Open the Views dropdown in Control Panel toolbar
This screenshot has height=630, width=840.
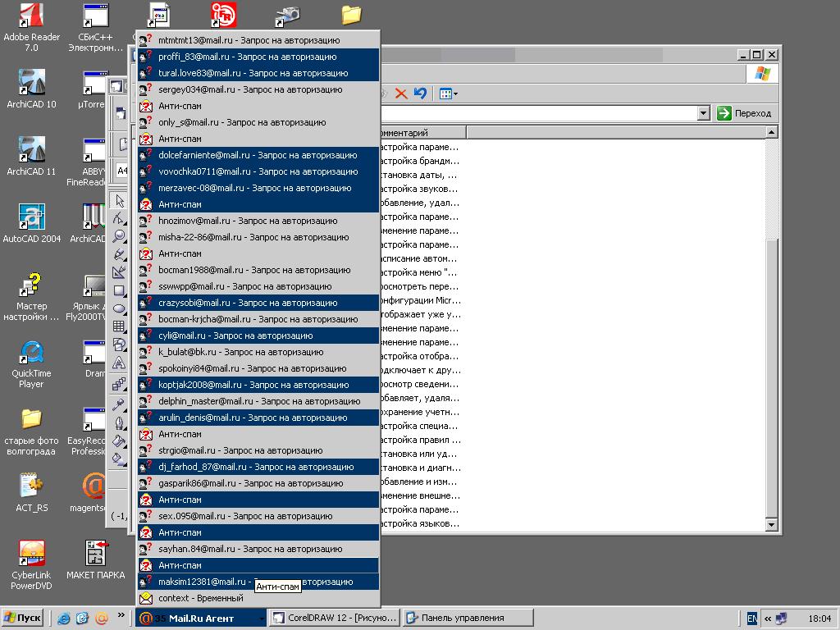(448, 94)
